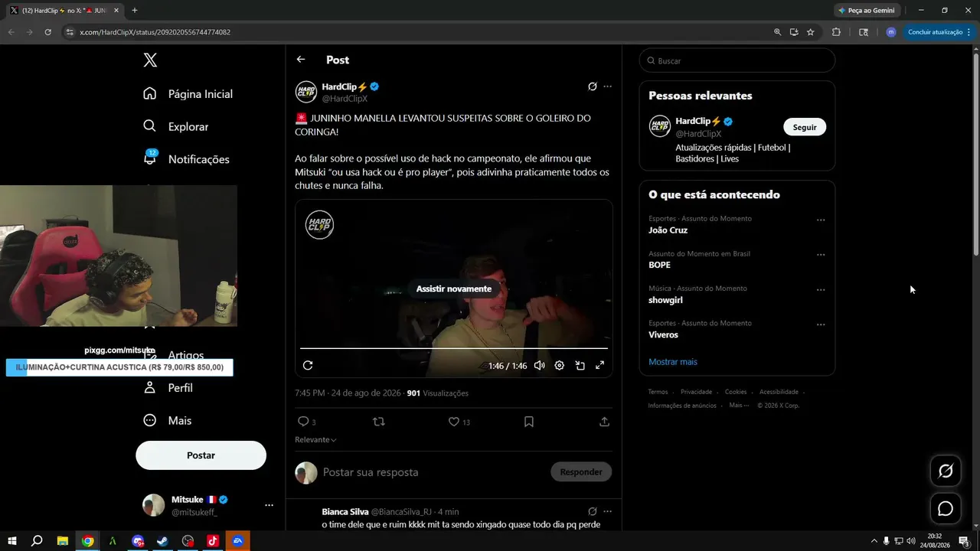Open João Cruz trending topic
Screen dimensions: 980x551
[668, 230]
